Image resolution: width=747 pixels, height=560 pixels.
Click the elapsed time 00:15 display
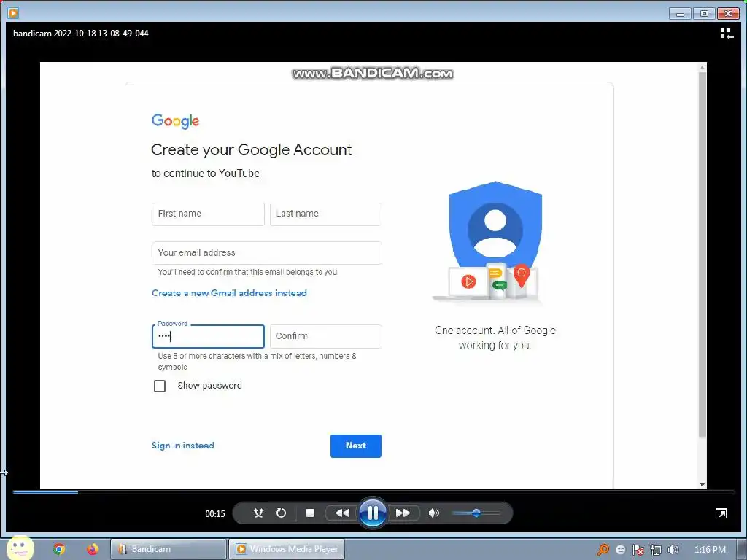[215, 513]
